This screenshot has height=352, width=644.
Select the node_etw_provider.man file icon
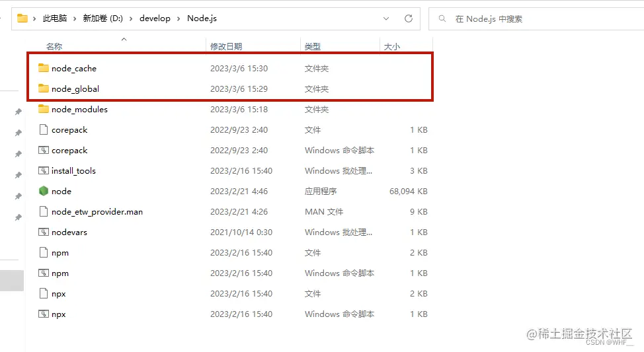pyautogui.click(x=44, y=212)
